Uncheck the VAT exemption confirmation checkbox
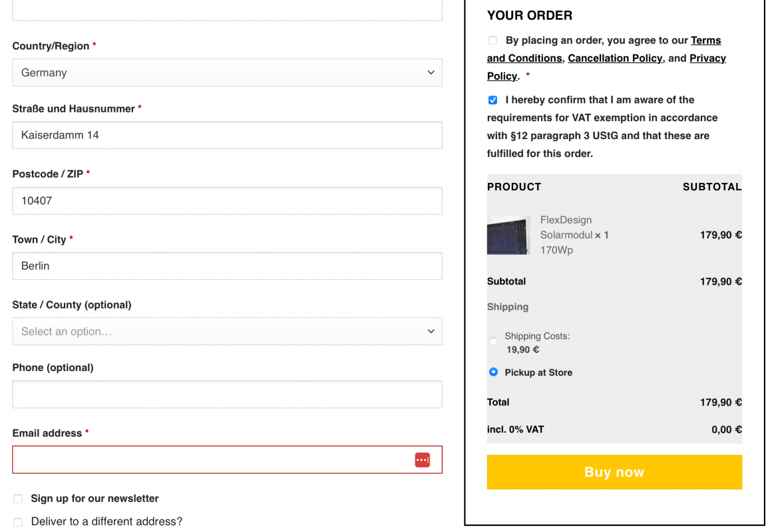Image resolution: width=770 pixels, height=532 pixels. [492, 100]
